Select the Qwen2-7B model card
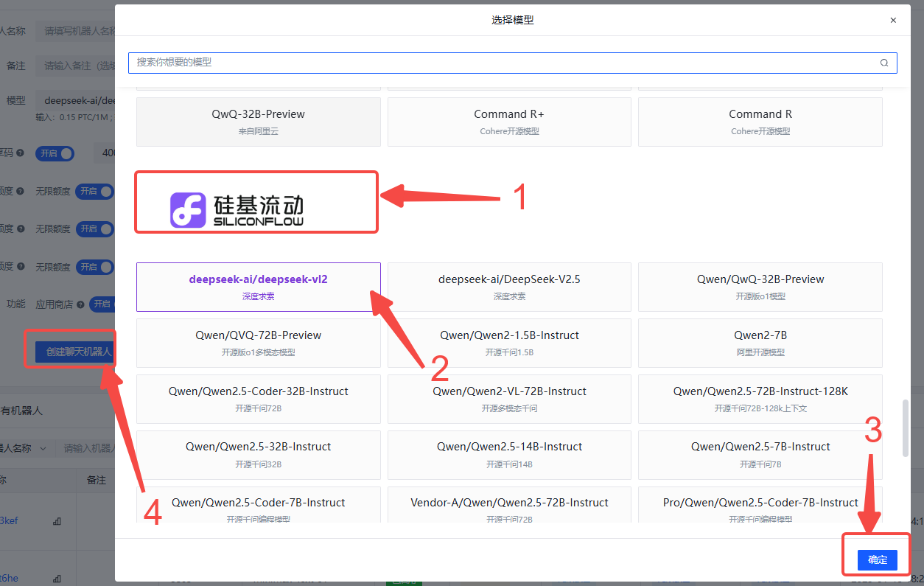 [x=760, y=343]
